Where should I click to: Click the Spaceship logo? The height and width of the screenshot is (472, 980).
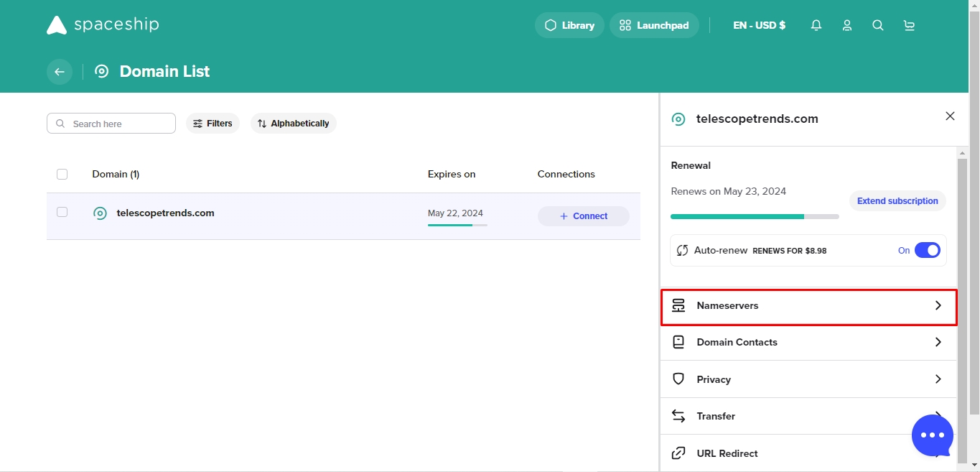click(103, 25)
